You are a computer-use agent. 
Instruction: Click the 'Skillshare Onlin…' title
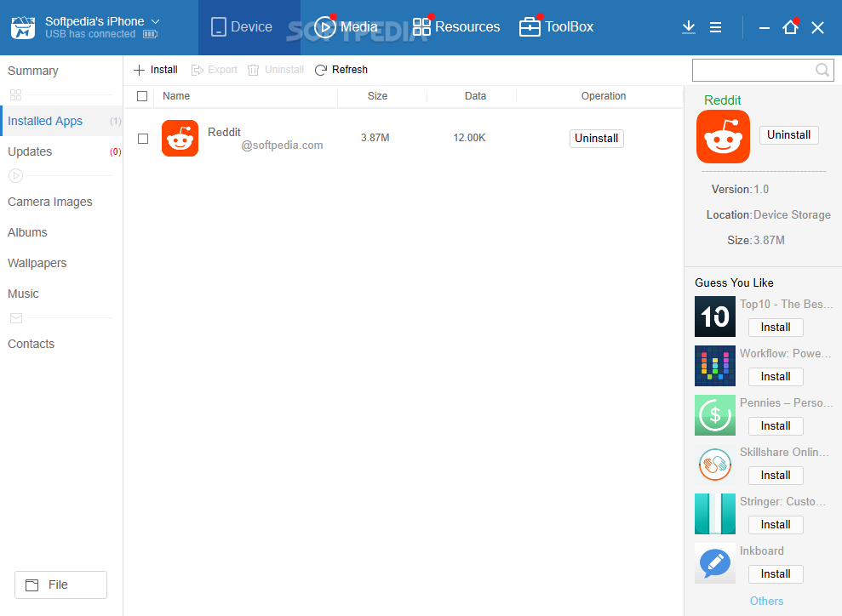pos(785,453)
